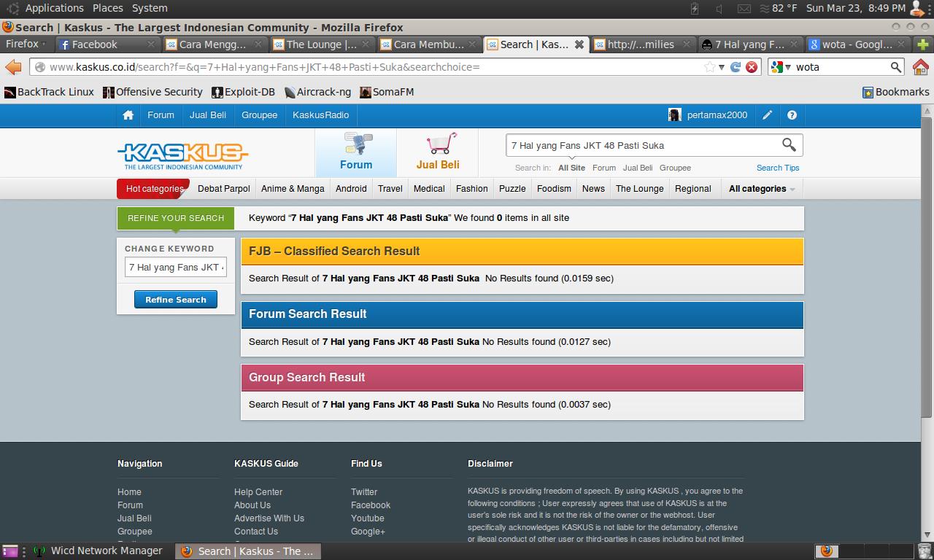The image size is (934, 560).
Task: Click the battery indicator icon in top panel
Action: click(x=695, y=9)
